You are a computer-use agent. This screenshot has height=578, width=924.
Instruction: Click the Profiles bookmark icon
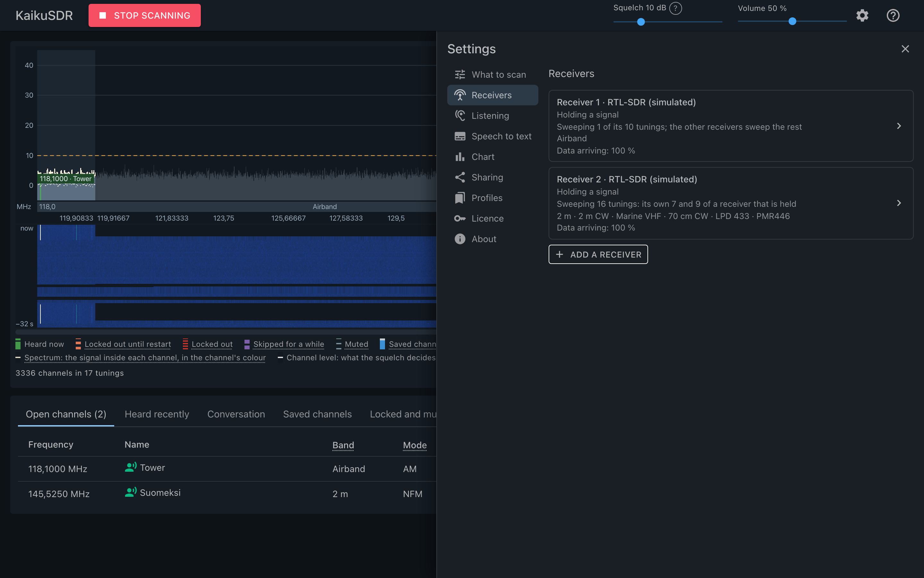(x=460, y=197)
